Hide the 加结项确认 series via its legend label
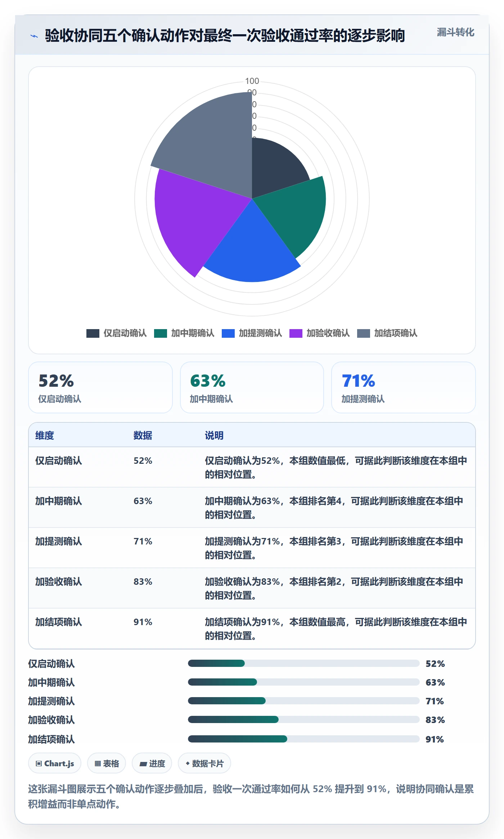Viewport: 504px width, 839px height. click(396, 333)
